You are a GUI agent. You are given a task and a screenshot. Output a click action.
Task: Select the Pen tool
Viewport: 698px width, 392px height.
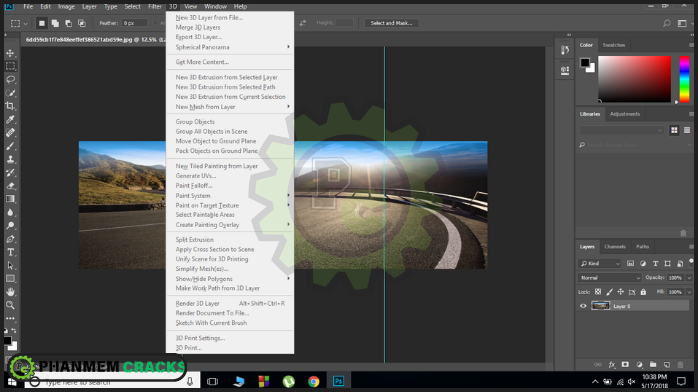tap(10, 239)
